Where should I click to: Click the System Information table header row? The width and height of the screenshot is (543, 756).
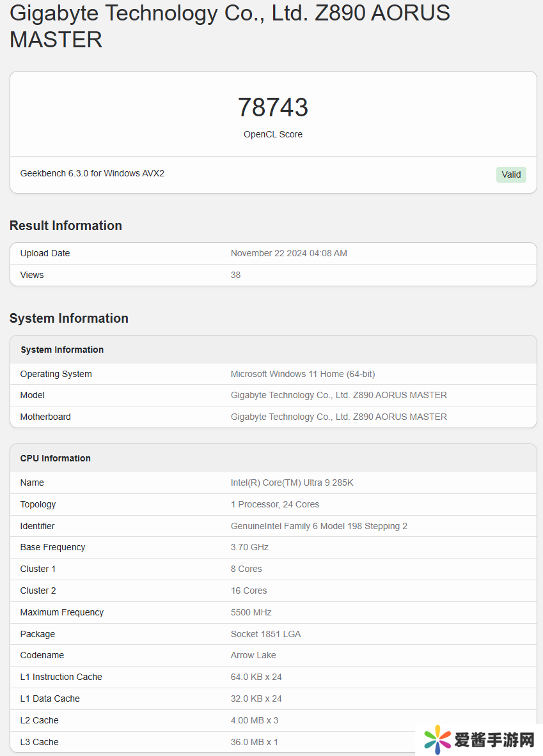[x=273, y=350]
